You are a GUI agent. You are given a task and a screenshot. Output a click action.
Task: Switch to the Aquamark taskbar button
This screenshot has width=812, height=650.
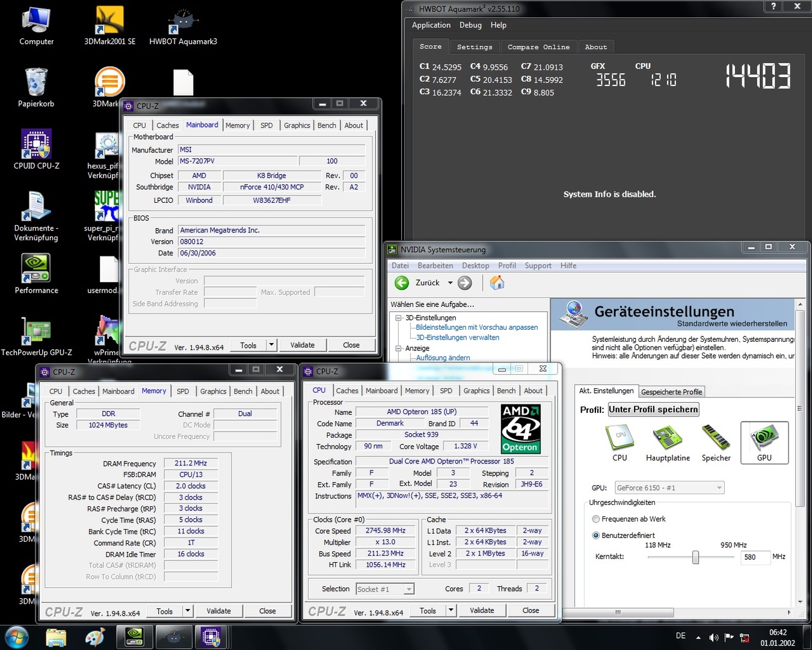pos(174,637)
